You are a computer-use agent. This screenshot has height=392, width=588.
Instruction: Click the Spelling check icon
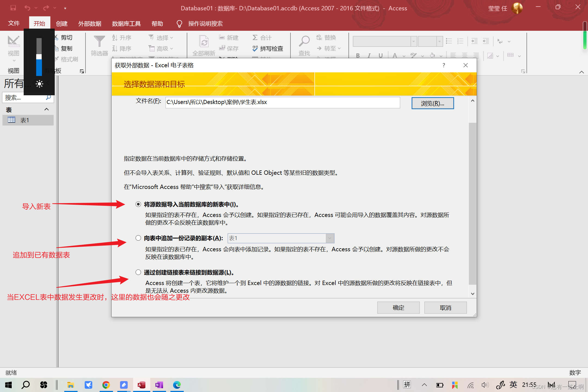tap(255, 48)
